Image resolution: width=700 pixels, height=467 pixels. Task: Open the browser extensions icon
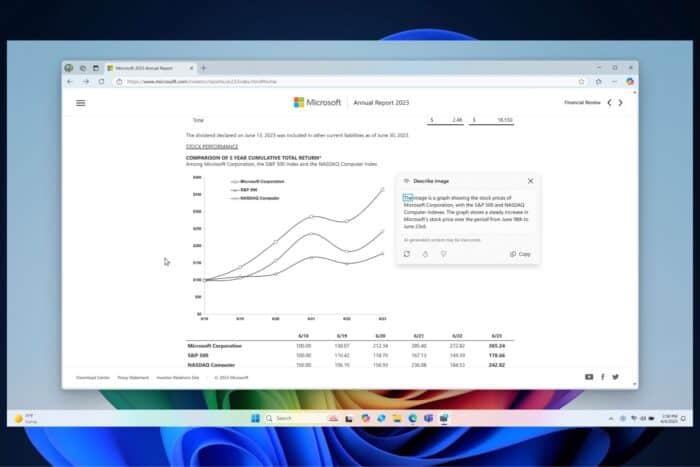(598, 82)
